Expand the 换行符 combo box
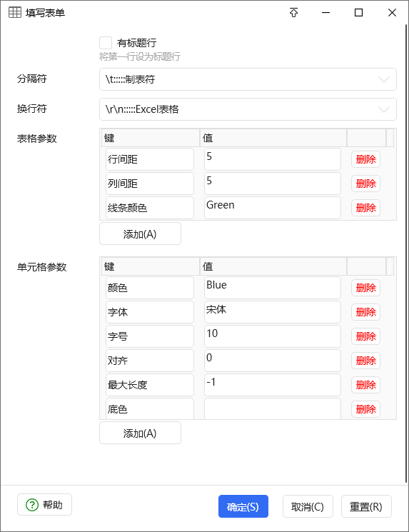Image resolution: width=409 pixels, height=532 pixels. tap(248, 109)
